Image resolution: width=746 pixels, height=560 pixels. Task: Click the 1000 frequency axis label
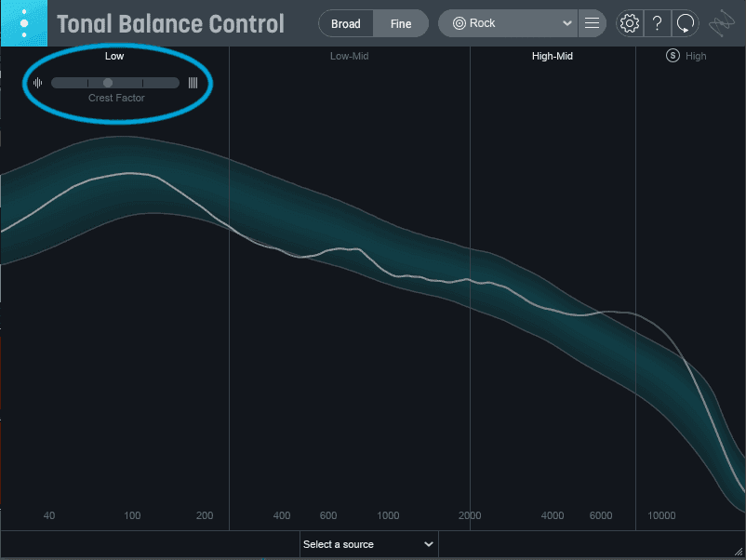tap(388, 515)
